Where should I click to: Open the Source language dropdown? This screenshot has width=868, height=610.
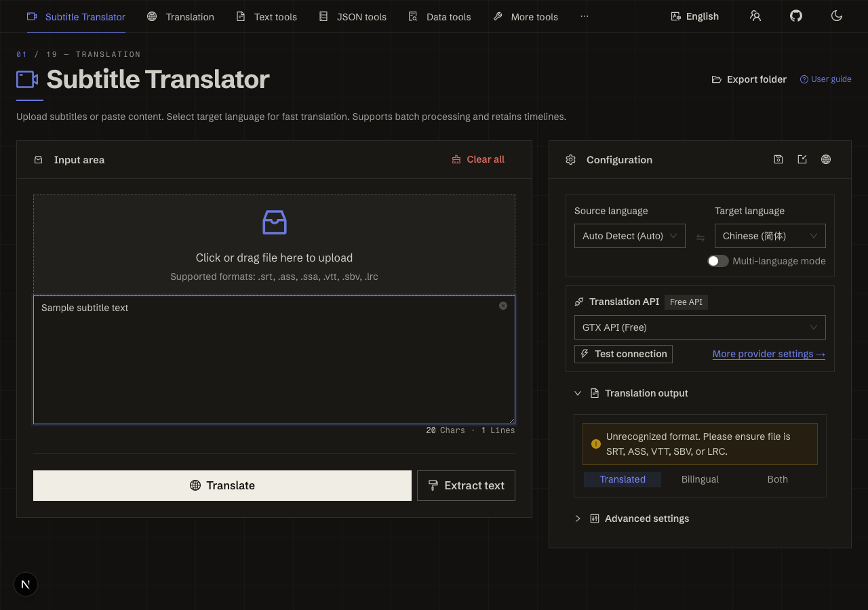coord(630,236)
